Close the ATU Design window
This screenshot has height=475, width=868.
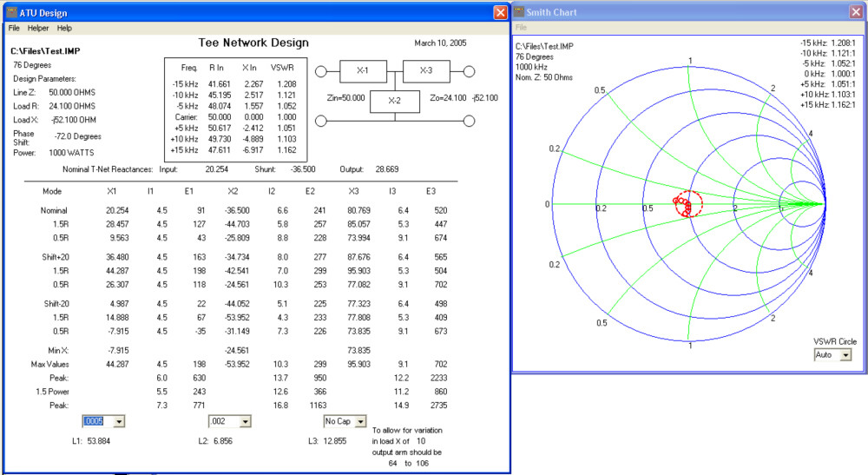[501, 12]
